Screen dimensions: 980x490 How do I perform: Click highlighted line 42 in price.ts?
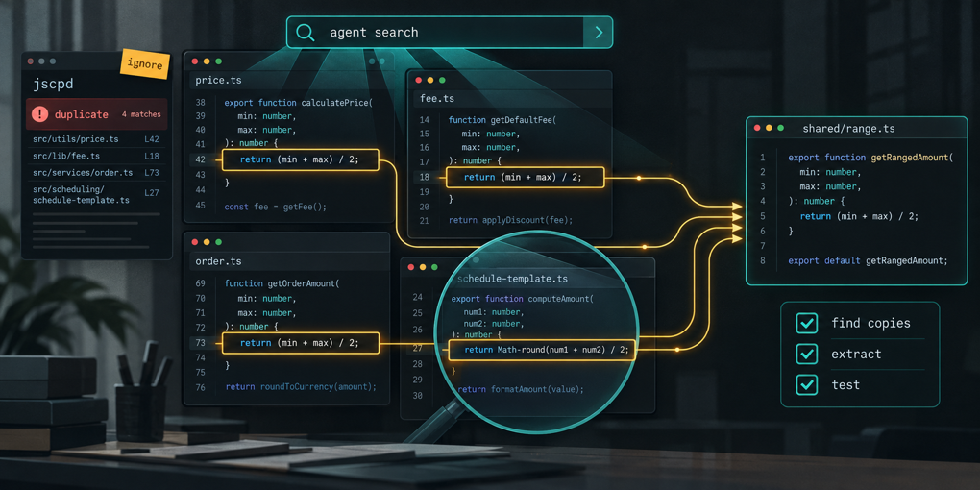[x=300, y=159]
